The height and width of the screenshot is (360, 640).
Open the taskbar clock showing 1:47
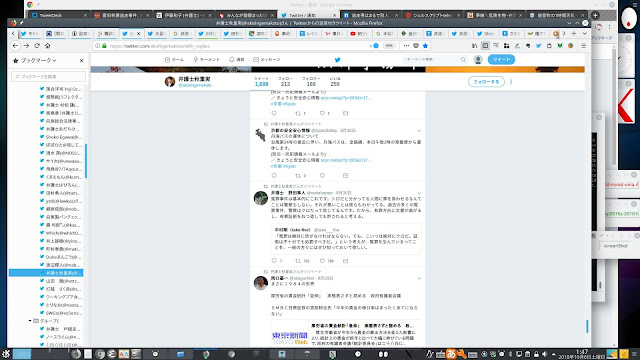(582, 354)
